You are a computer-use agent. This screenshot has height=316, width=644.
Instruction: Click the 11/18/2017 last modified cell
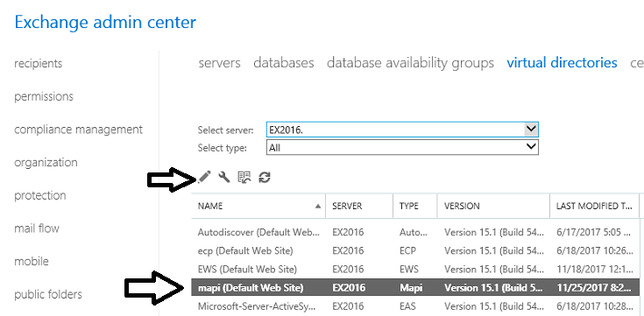click(x=594, y=270)
